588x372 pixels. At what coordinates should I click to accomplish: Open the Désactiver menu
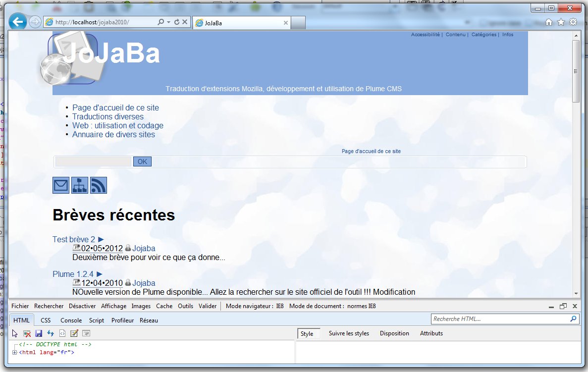[82, 306]
